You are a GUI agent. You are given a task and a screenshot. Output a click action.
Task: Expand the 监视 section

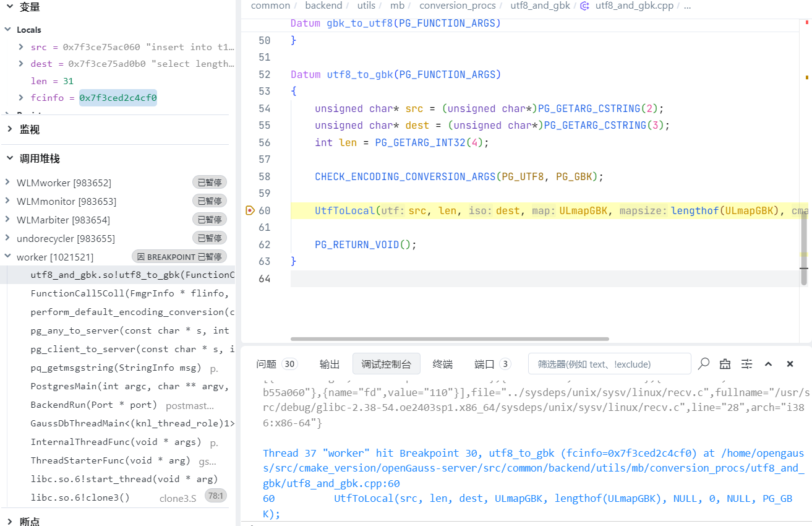[x=9, y=129]
